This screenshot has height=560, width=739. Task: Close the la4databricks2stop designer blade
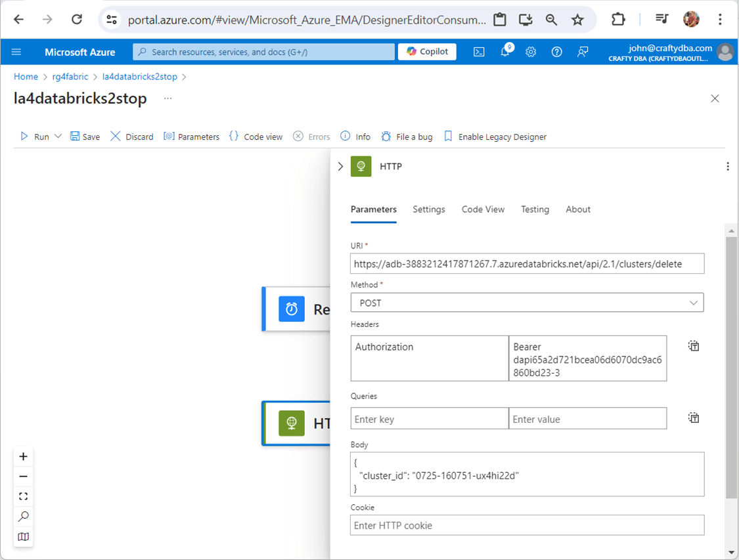[x=715, y=98]
